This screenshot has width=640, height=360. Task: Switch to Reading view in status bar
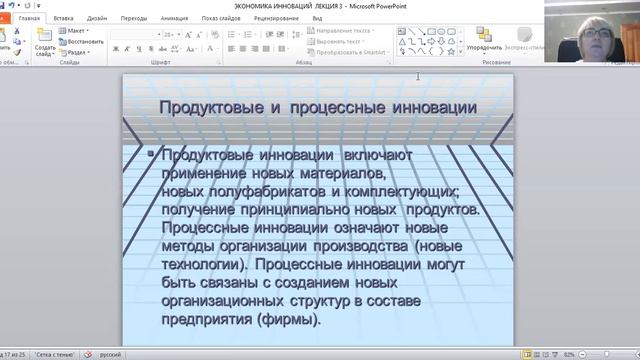tap(546, 355)
